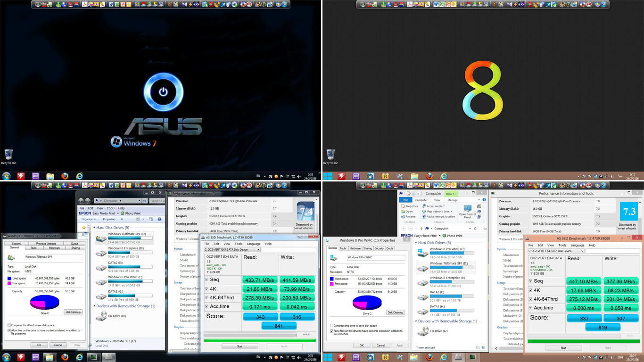
Task: Uncheck 4K in the AS SSD window scoring 841
Action: click(206, 289)
